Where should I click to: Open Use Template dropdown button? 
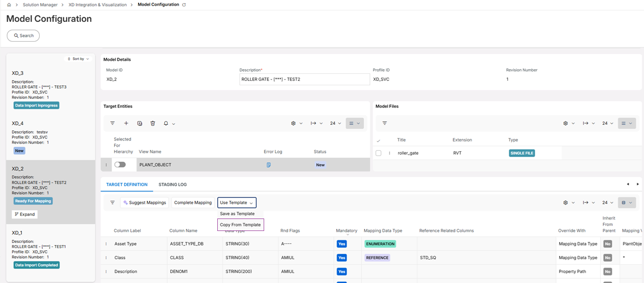click(x=237, y=202)
